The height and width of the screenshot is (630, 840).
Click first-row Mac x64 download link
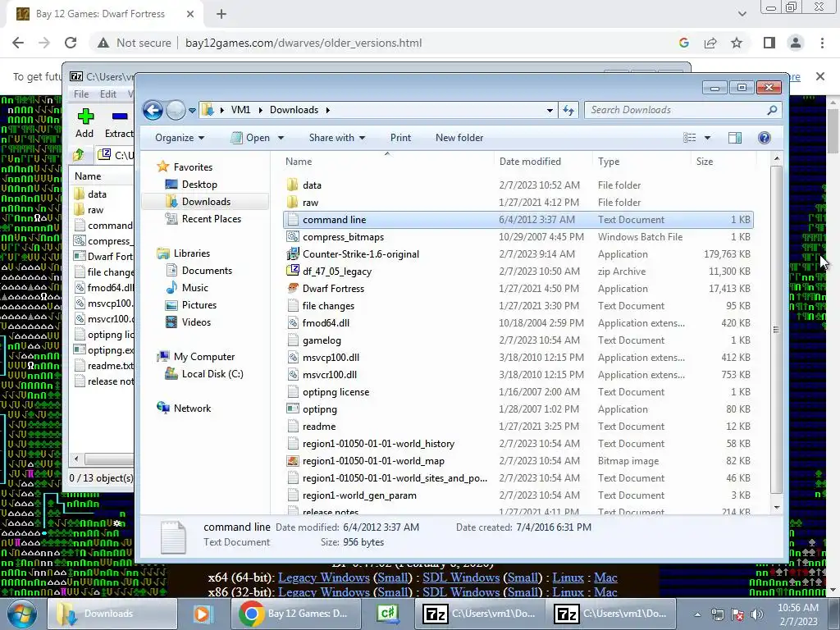(x=605, y=577)
